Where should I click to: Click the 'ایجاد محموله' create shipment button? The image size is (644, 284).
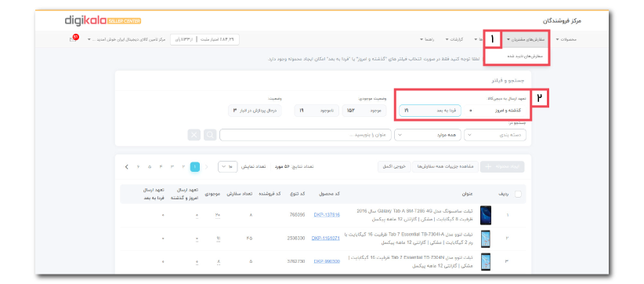click(x=502, y=166)
